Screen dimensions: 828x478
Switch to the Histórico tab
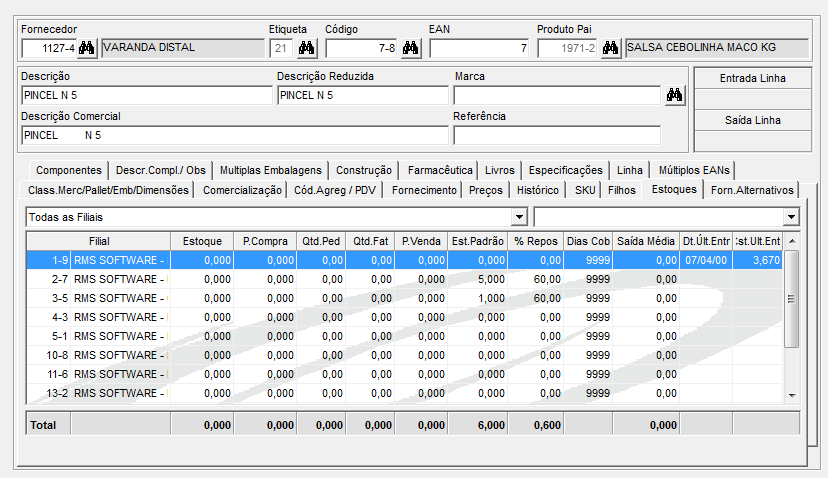(x=538, y=190)
